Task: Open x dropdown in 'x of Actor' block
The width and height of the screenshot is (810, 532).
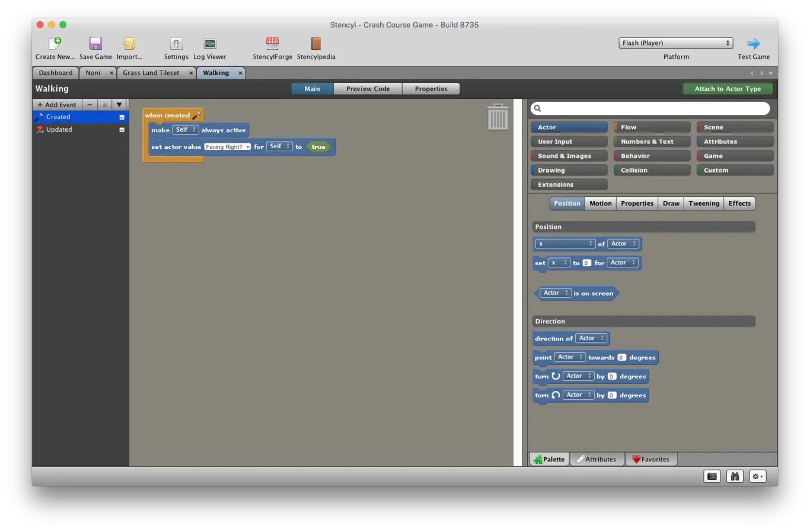Action: point(565,244)
